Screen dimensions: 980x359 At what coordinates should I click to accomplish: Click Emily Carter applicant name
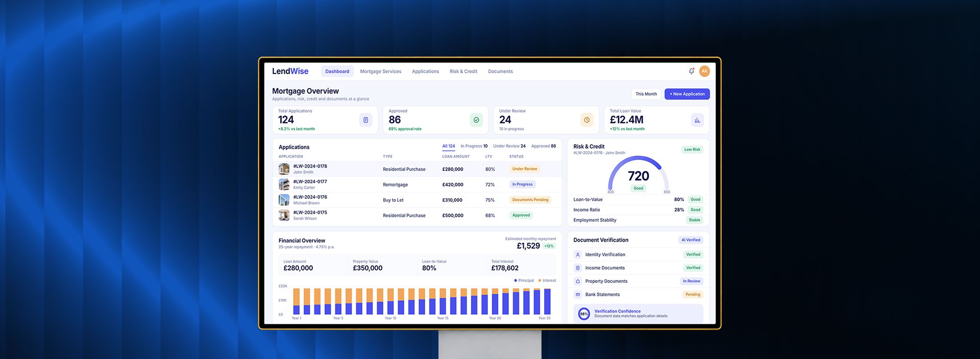coord(304,187)
